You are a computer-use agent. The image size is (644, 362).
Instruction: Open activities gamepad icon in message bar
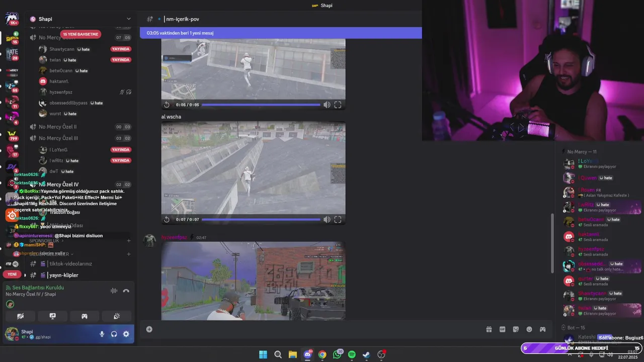coord(542,329)
